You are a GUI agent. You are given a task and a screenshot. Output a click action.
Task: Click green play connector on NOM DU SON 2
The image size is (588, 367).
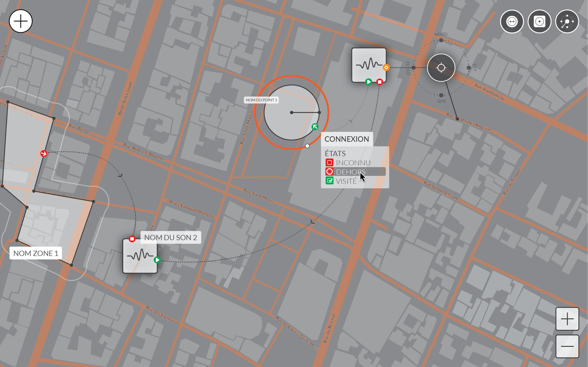coord(157,260)
